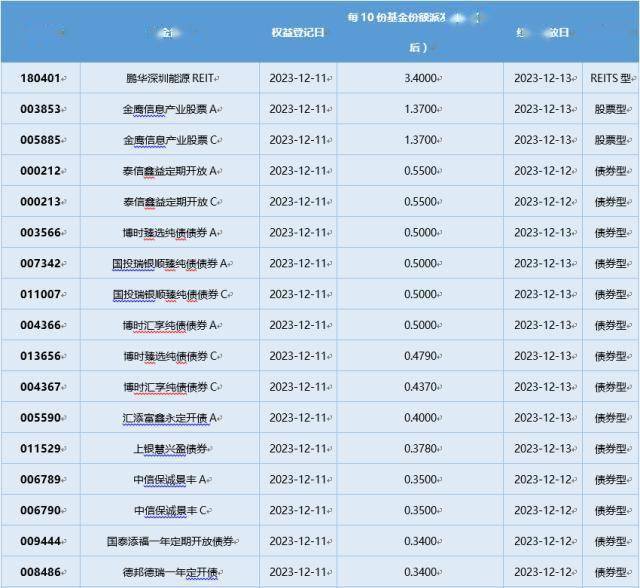This screenshot has width=640, height=588.
Task: Click fund name 中信保诚景丰 C
Action: (x=171, y=510)
